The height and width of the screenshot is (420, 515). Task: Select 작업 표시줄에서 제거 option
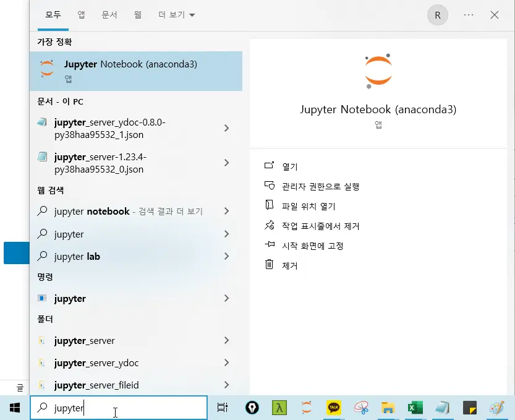(x=320, y=226)
